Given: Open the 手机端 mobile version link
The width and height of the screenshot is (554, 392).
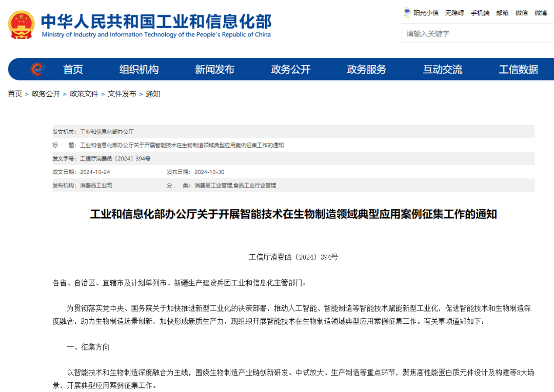Looking at the screenshot, I should pyautogui.click(x=480, y=13).
